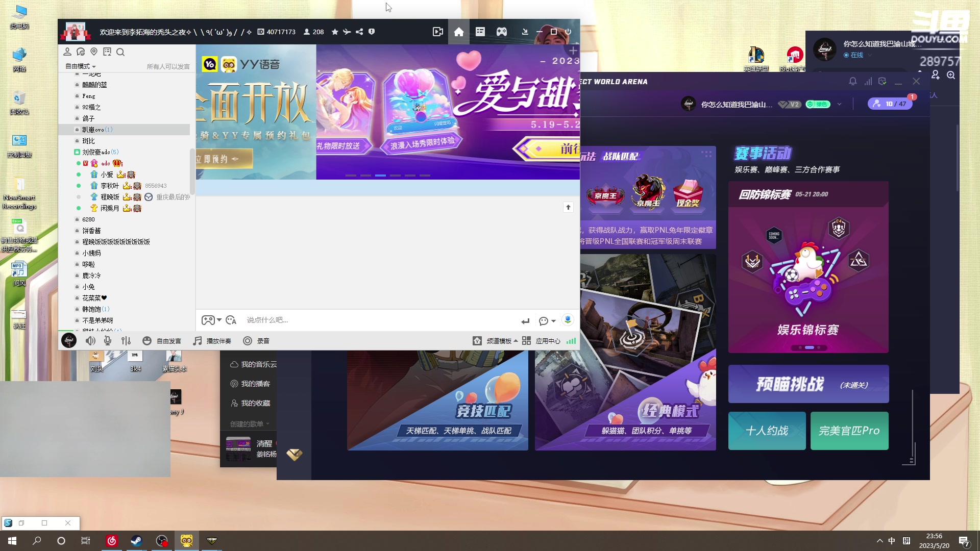Mute the YY speaker volume icon
The height and width of the screenshot is (551, 980).
pyautogui.click(x=90, y=341)
